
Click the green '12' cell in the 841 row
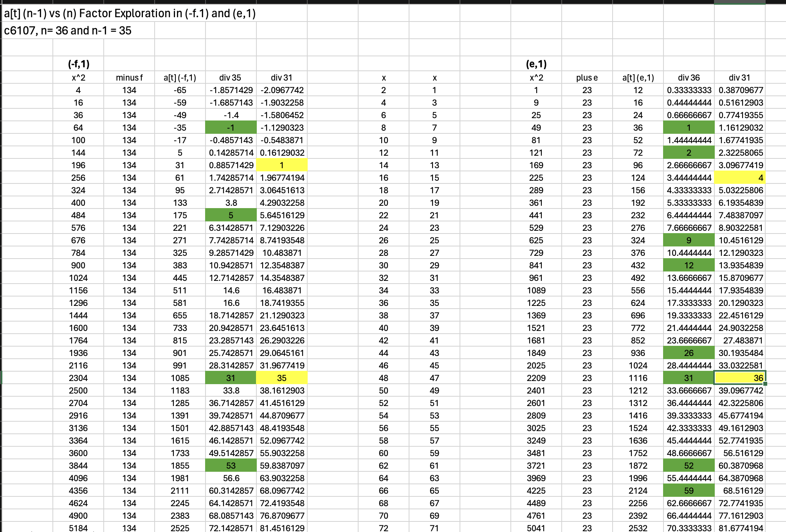pyautogui.click(x=689, y=265)
